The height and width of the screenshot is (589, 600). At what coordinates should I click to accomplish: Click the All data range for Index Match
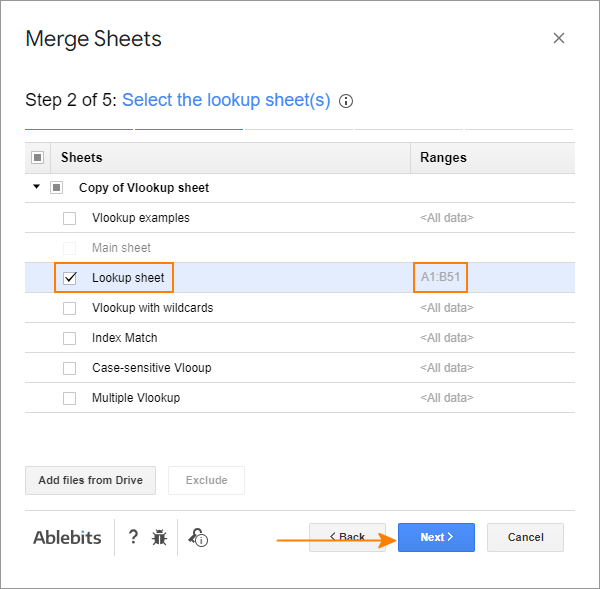(x=447, y=338)
